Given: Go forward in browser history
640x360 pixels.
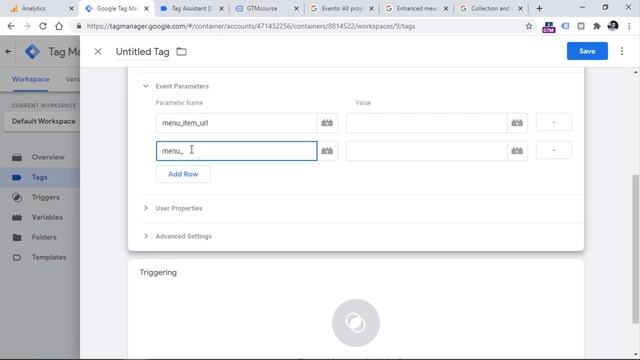Looking at the screenshot, I should pyautogui.click(x=27, y=26).
